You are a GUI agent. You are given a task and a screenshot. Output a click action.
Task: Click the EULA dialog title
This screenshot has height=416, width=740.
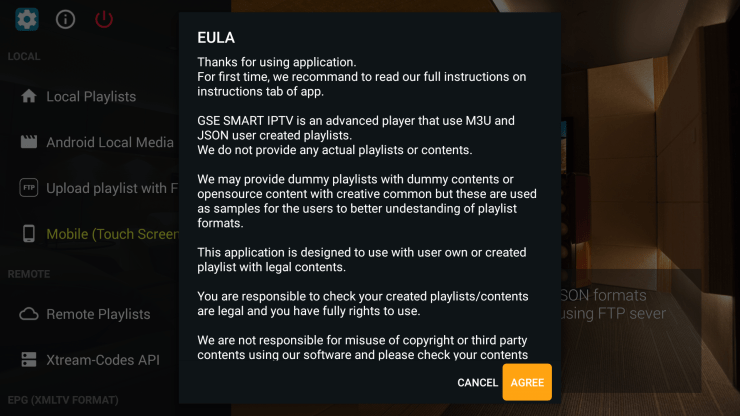click(x=215, y=39)
